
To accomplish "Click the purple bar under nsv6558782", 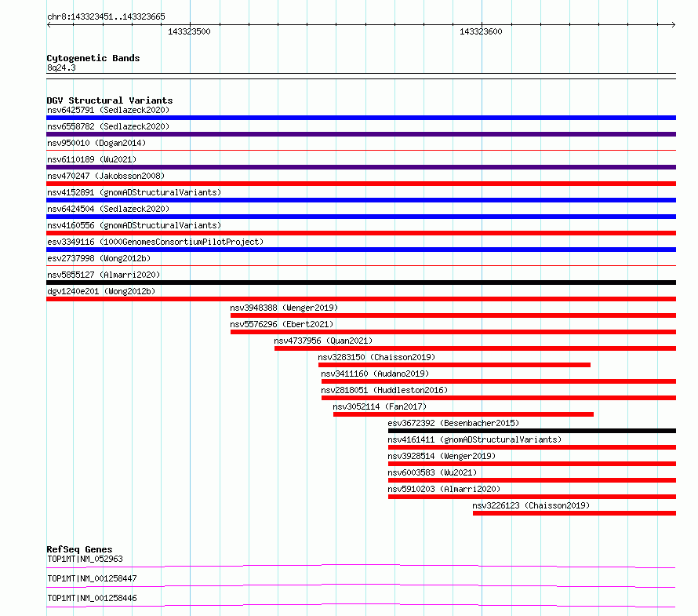I will pos(361,134).
